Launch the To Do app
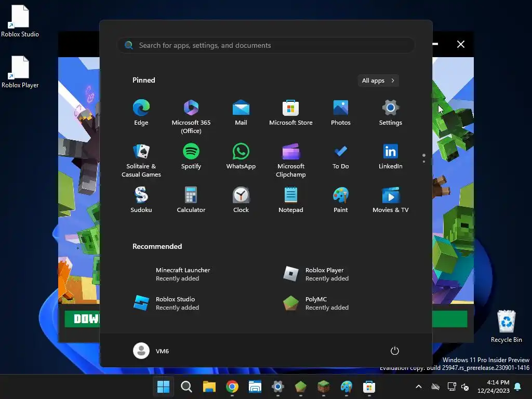Screen dimensions: 532x399 tap(341, 156)
